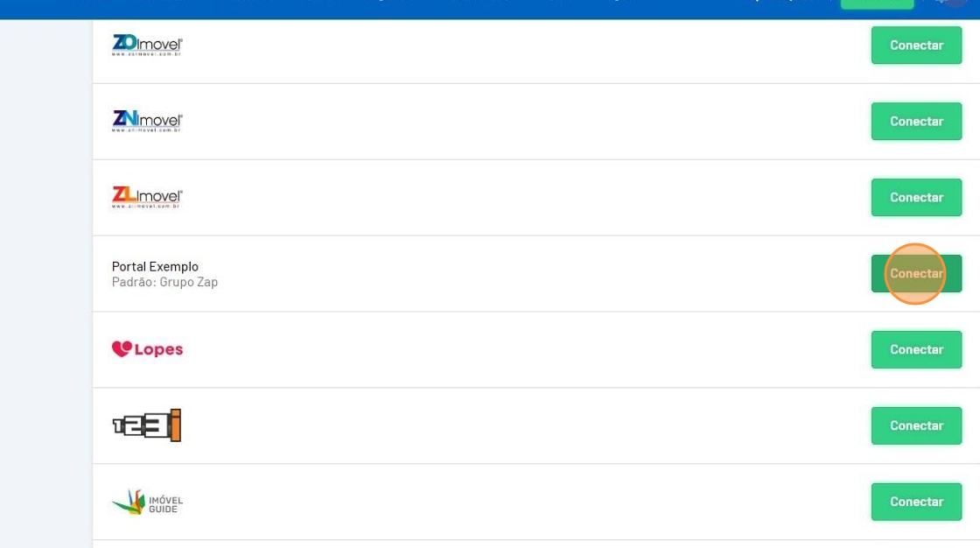Viewport: 980px width, 548px height.
Task: Click the ZL Imovel portal logo
Action: tap(147, 197)
